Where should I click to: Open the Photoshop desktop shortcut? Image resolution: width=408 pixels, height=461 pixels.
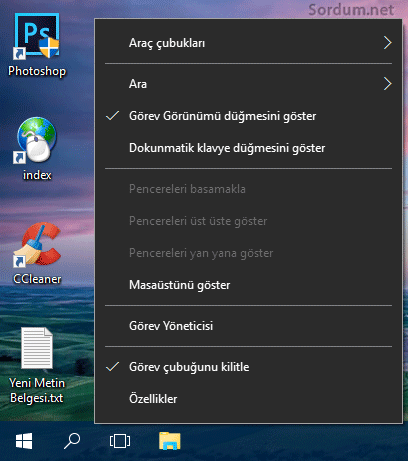click(37, 36)
